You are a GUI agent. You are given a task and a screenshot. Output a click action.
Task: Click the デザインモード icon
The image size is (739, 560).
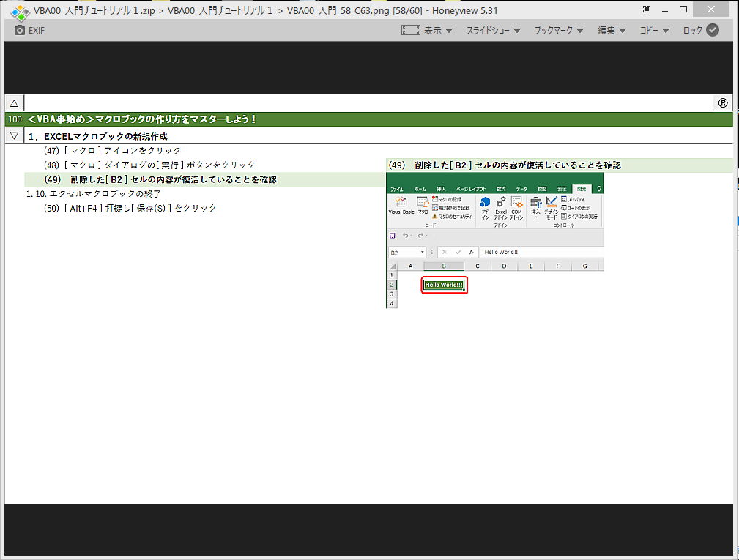(x=552, y=208)
